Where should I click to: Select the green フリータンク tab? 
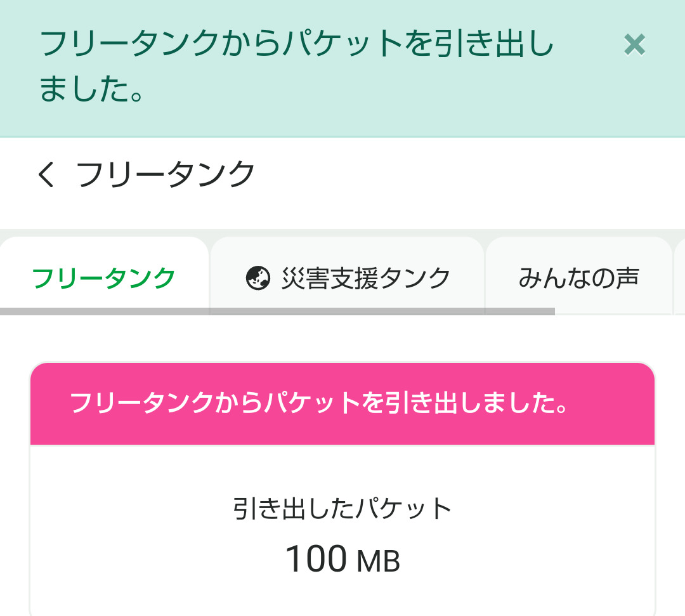[103, 278]
